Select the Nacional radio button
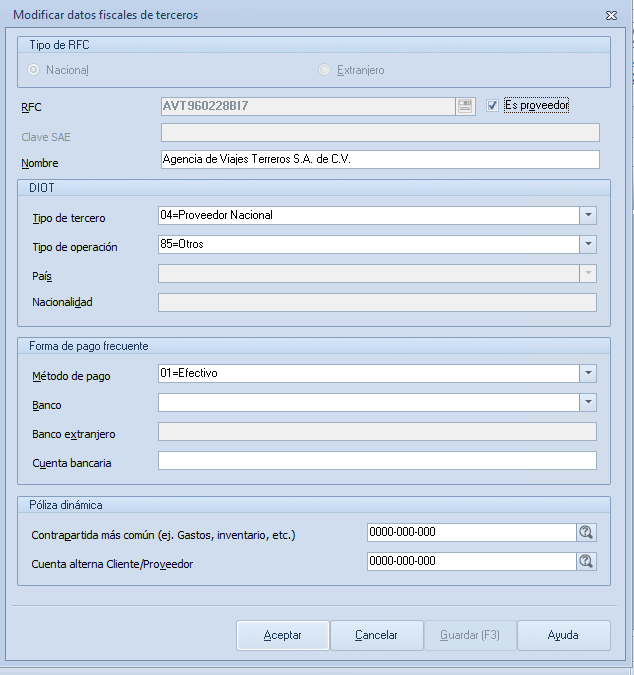 point(34,70)
